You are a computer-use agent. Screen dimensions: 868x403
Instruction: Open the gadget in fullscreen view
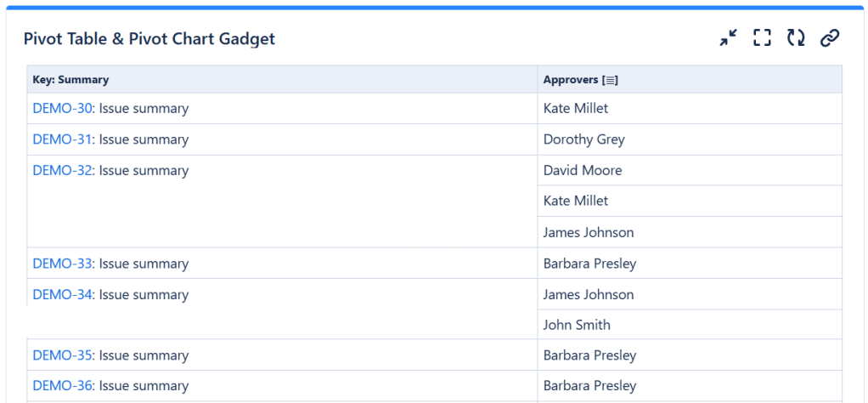pos(762,38)
